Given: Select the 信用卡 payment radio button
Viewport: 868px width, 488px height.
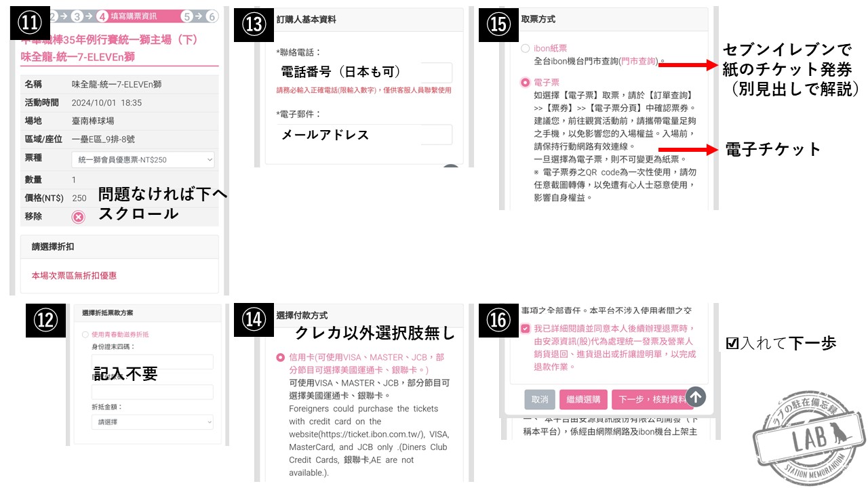Looking at the screenshot, I should [281, 357].
